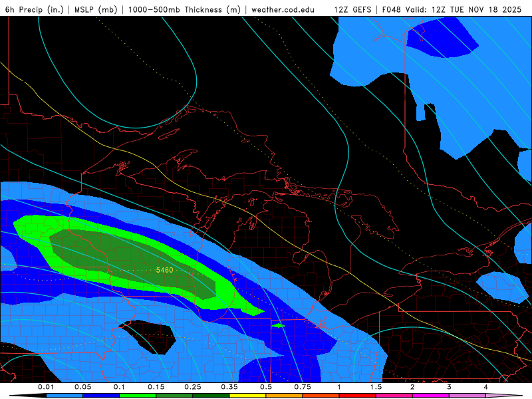This screenshot has width=532, height=399.
Task: Click the bright green 0.1–0.15 legend swatch
Action: (x=138, y=396)
